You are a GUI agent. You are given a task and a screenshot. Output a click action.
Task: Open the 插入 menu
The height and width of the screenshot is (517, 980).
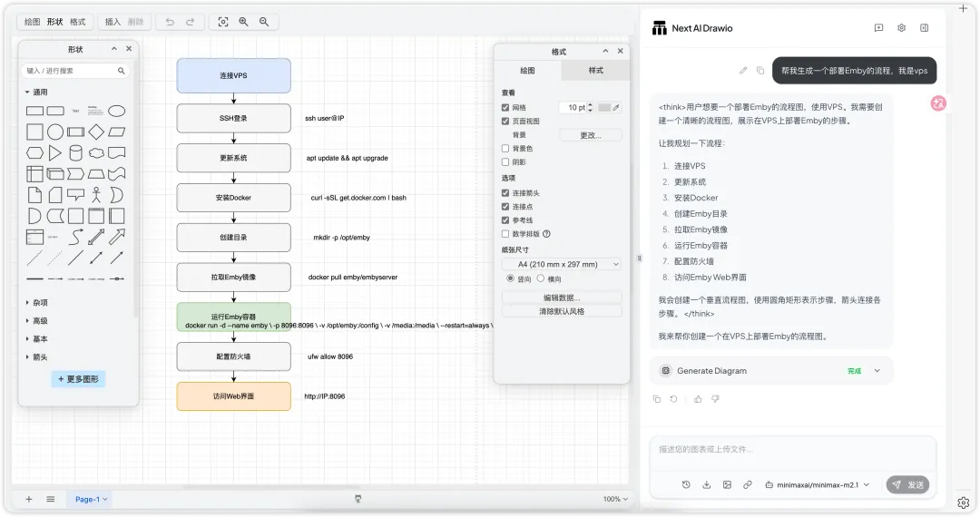(113, 22)
